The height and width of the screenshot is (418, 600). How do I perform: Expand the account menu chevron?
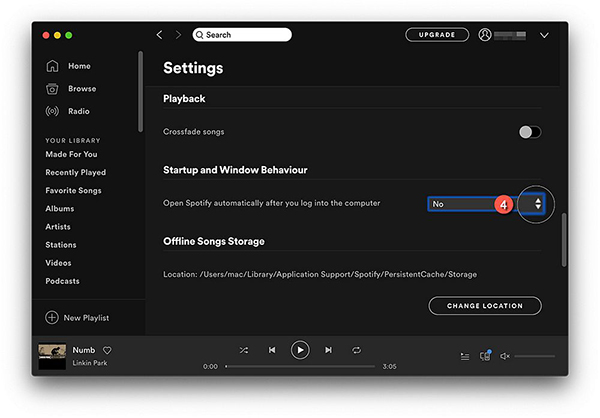[x=544, y=35]
